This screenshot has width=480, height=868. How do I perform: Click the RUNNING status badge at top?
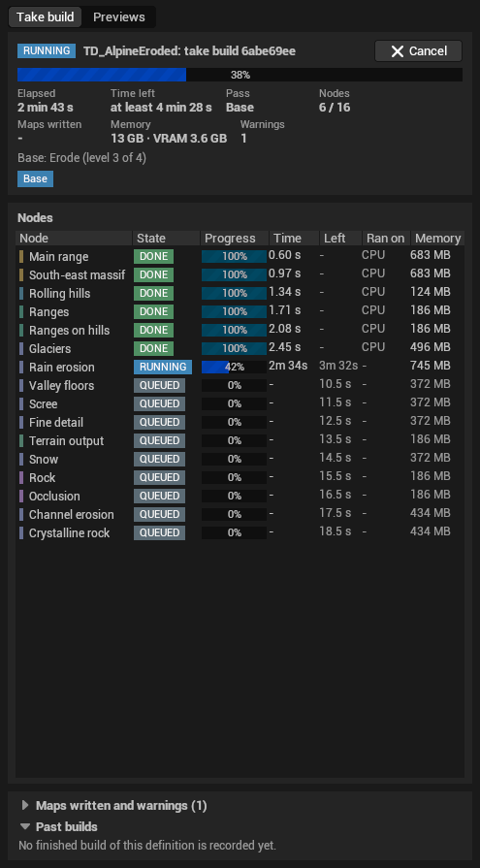tap(47, 51)
